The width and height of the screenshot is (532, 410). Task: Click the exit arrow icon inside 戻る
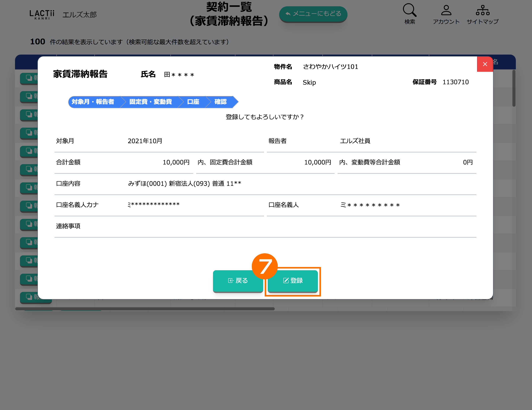tap(230, 280)
